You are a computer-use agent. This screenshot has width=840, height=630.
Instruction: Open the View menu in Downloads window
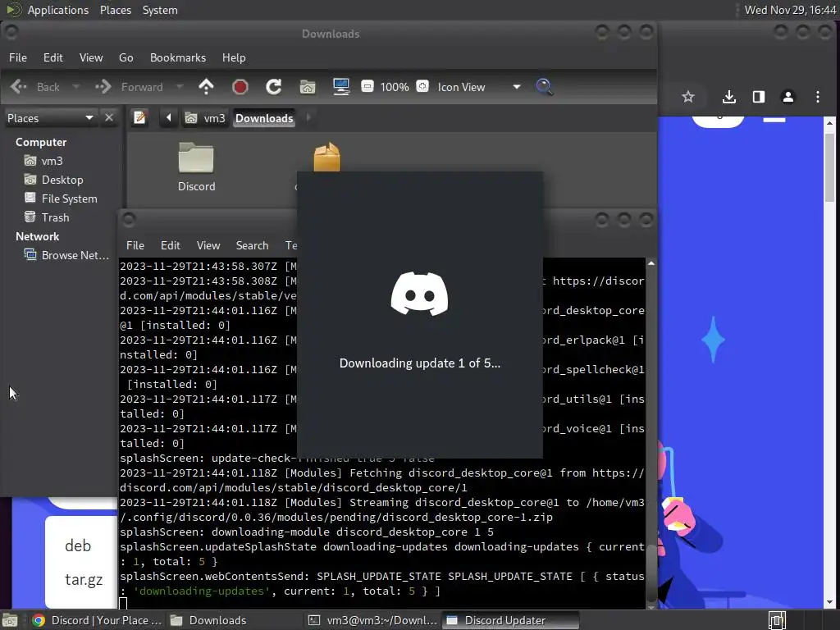click(91, 57)
